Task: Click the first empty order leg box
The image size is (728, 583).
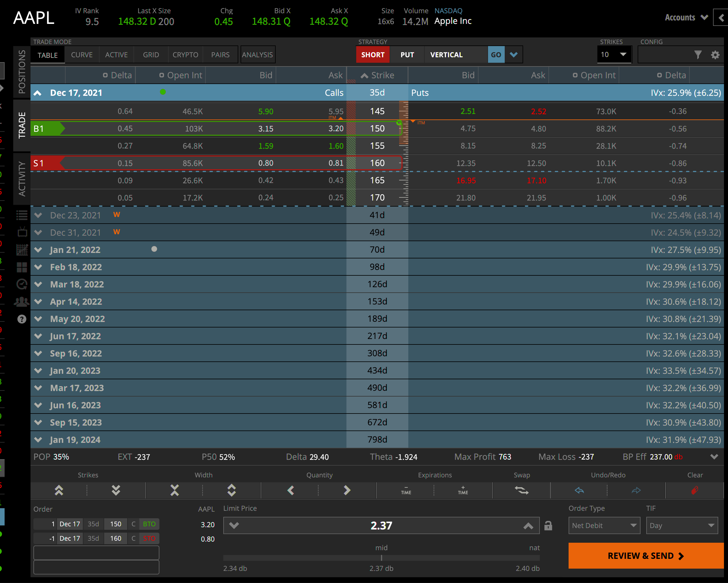Action: pos(96,552)
